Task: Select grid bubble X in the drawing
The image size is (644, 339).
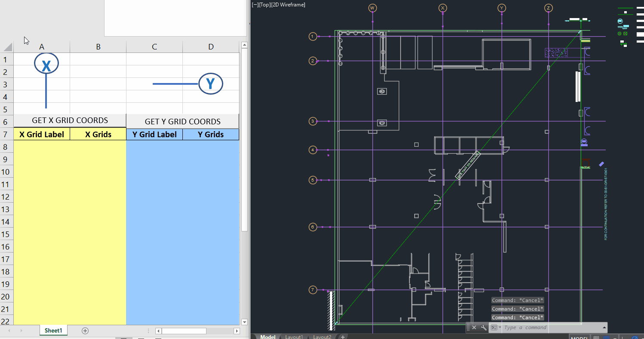Action: [x=443, y=8]
